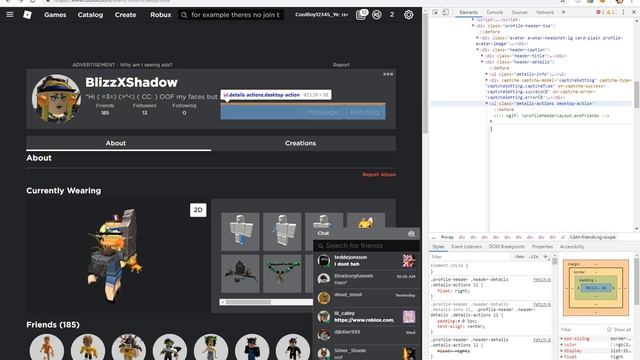
Task: Open the hamburger navigation menu
Action: point(10,15)
